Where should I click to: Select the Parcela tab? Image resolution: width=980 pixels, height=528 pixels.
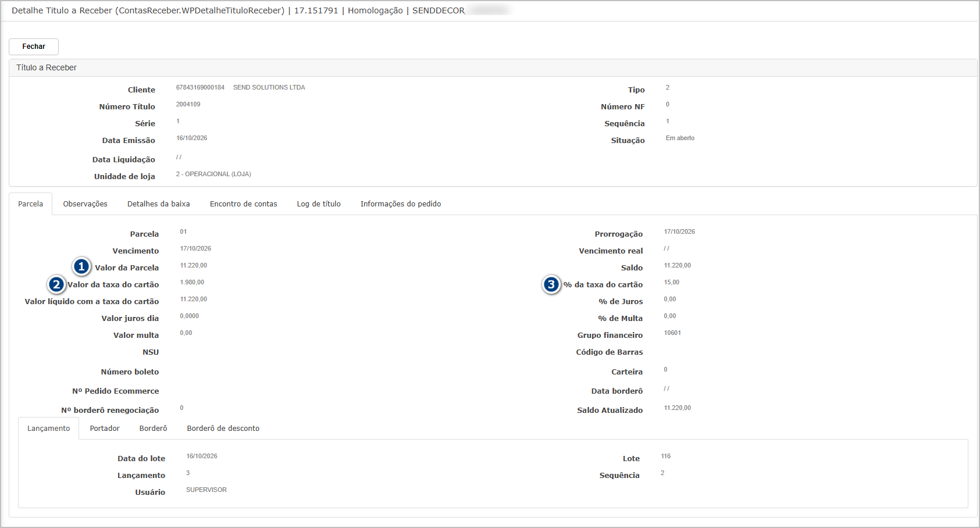tap(31, 204)
